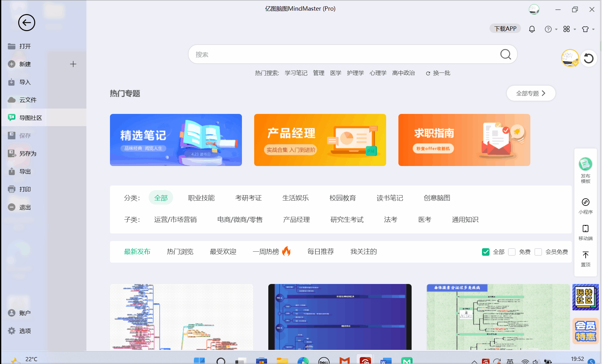Click the magnifier search icon
This screenshot has width=602, height=364.
click(x=506, y=54)
